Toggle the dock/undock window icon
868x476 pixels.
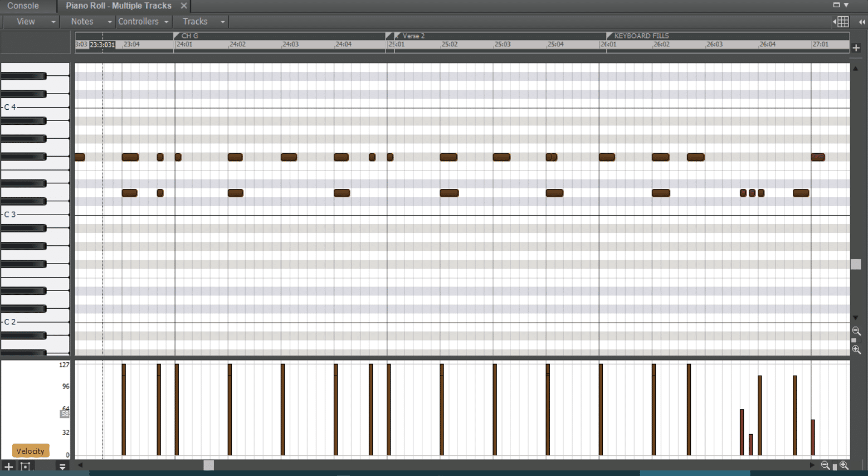pyautogui.click(x=836, y=5)
